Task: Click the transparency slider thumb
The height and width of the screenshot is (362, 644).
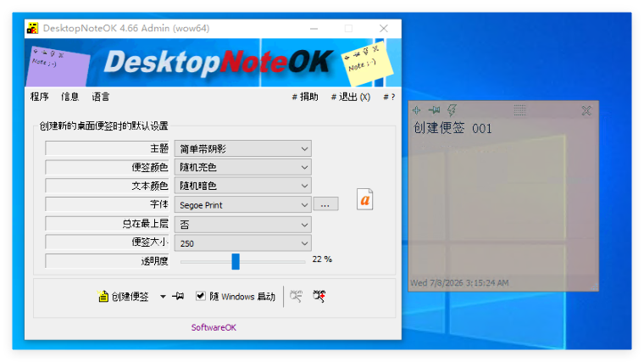Action: click(x=236, y=261)
